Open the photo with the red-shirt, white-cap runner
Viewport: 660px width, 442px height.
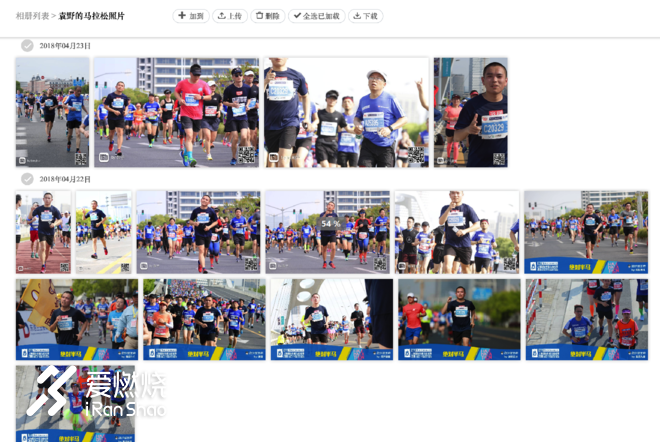coord(459,320)
